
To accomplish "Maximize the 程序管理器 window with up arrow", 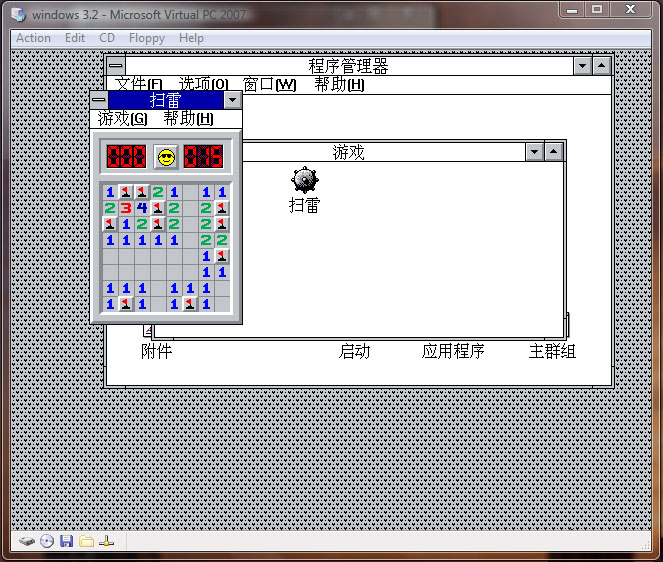I will point(601,66).
